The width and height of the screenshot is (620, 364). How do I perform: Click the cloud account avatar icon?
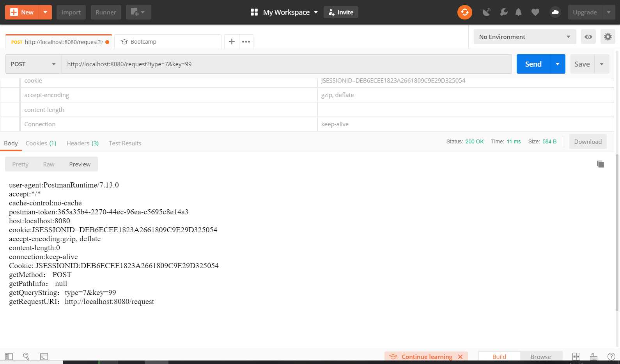[555, 12]
